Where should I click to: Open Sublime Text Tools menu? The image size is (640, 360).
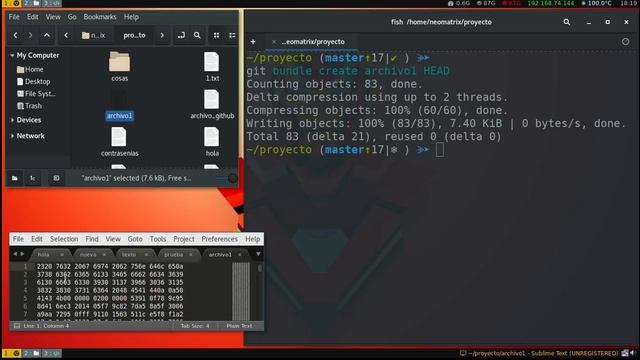(x=158, y=239)
